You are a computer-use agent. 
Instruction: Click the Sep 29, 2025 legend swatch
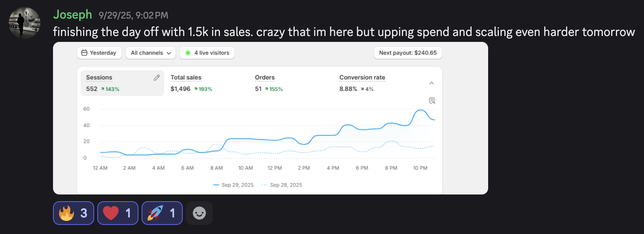click(216, 185)
